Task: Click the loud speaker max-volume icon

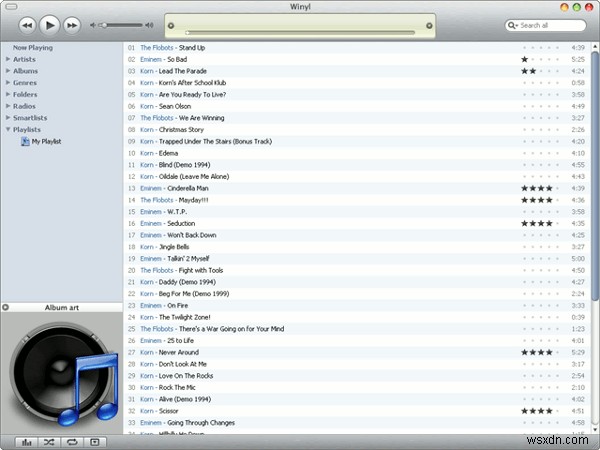Action: point(149,25)
